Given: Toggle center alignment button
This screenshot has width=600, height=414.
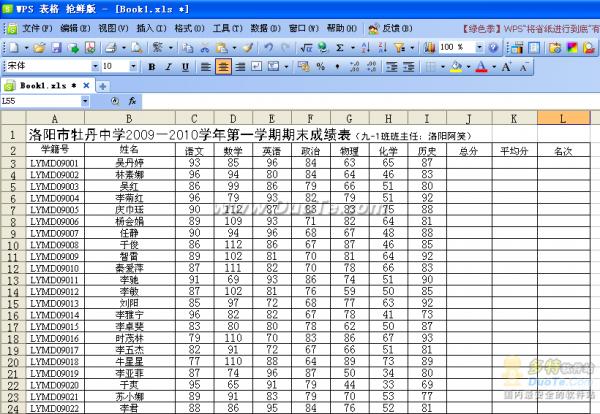Looking at the screenshot, I should (223, 66).
